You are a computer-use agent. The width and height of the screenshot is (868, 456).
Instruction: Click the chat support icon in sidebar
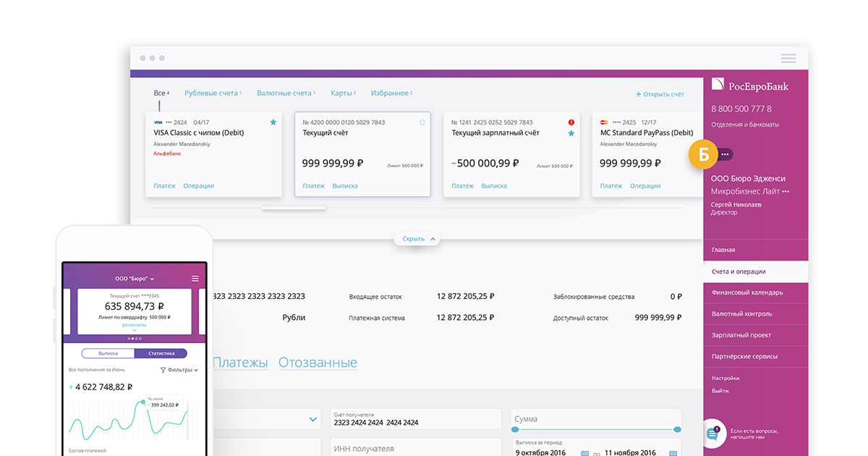coord(715,433)
